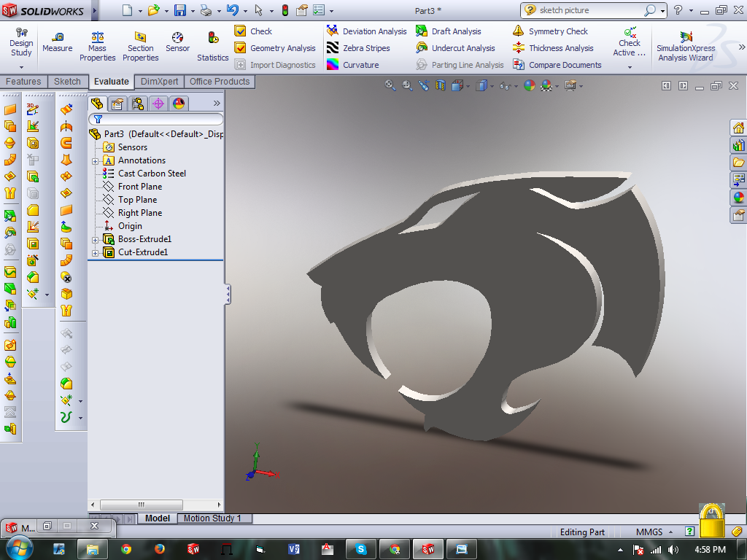This screenshot has height=560, width=747.
Task: Open Section Properties
Action: [x=141, y=47]
